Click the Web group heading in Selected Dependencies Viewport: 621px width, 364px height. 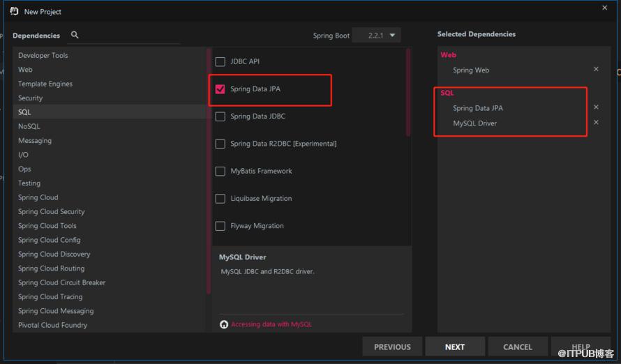pyautogui.click(x=449, y=55)
